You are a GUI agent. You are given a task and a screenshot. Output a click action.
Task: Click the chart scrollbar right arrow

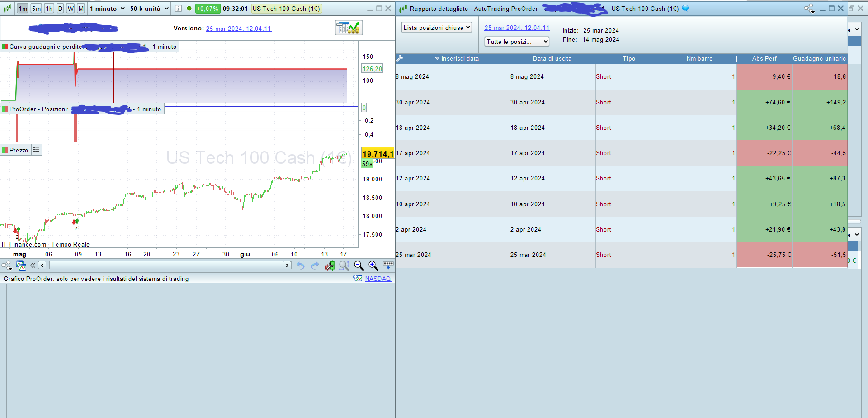coord(287,266)
